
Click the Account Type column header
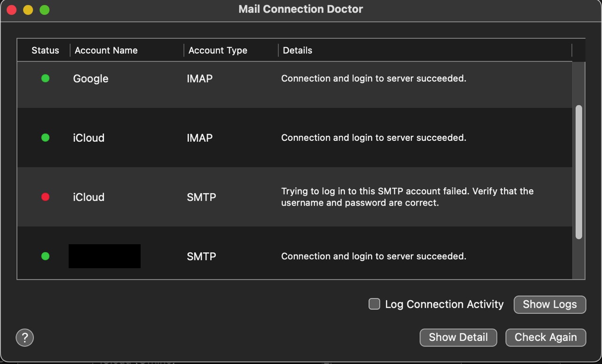(218, 50)
